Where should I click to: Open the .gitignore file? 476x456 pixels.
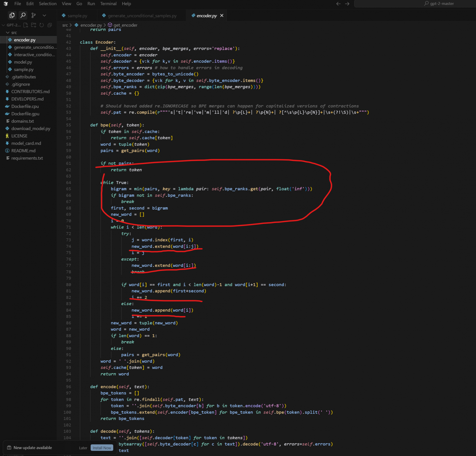tap(28, 84)
